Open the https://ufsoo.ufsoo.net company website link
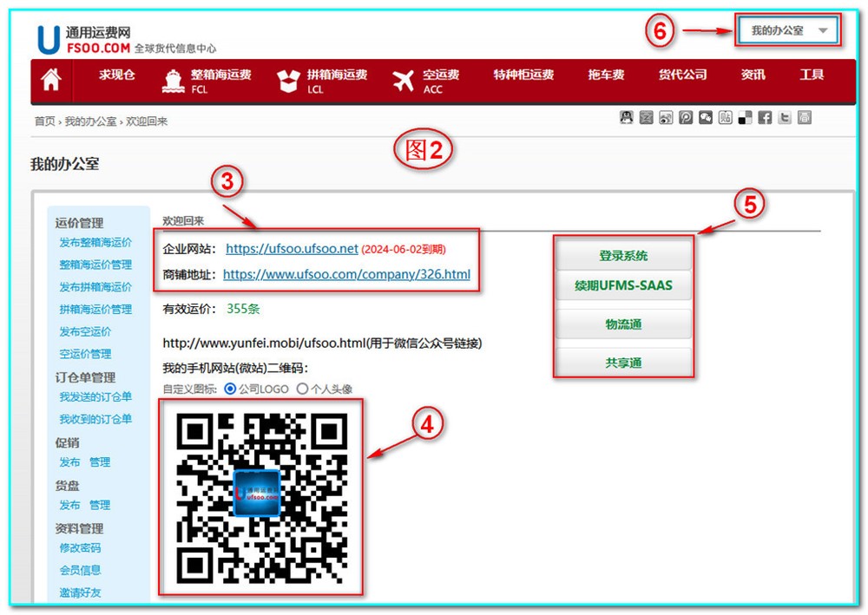This screenshot has width=868, height=615. point(292,249)
